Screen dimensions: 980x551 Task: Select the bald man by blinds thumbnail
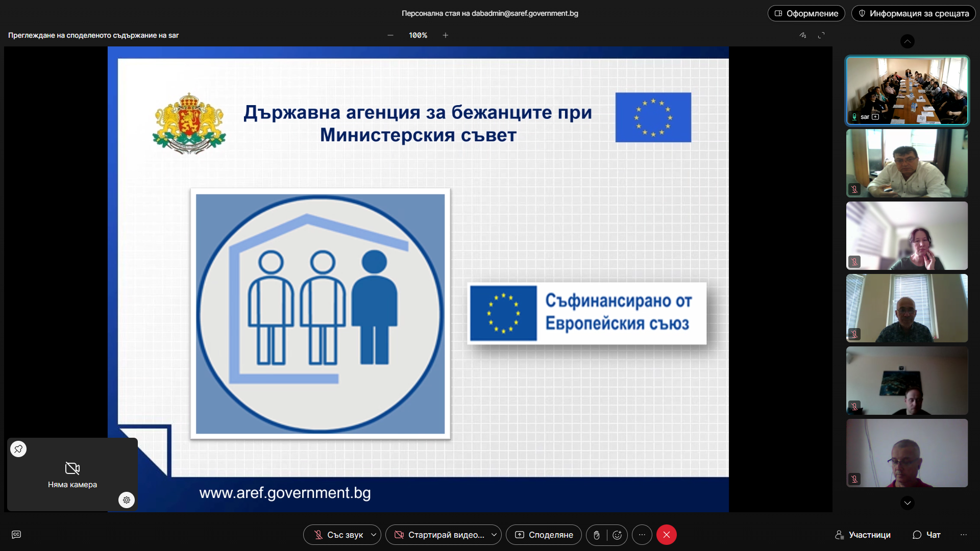click(907, 308)
